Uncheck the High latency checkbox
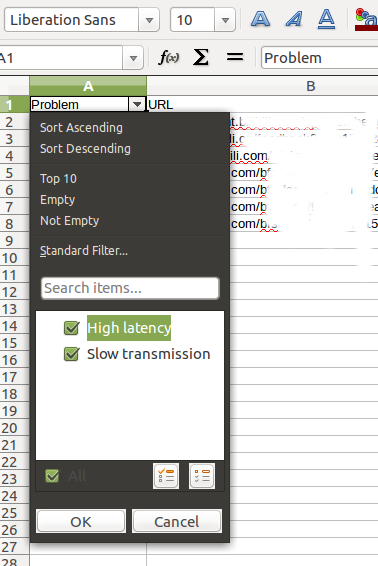The image size is (378, 566). coord(71,328)
